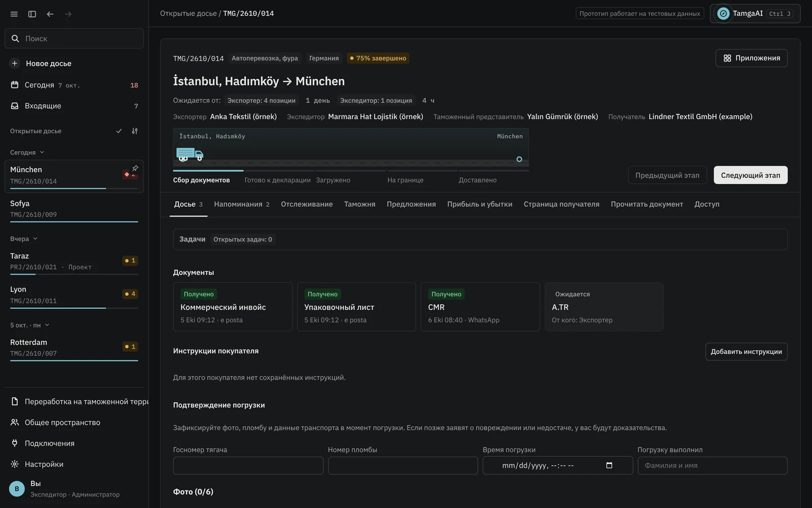Switch to Напоминания tab
The height and width of the screenshot is (508, 812).
click(242, 204)
